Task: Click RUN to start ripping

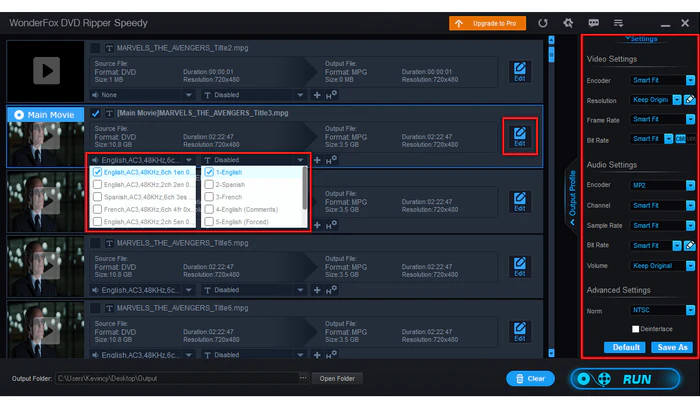Action: [625, 379]
